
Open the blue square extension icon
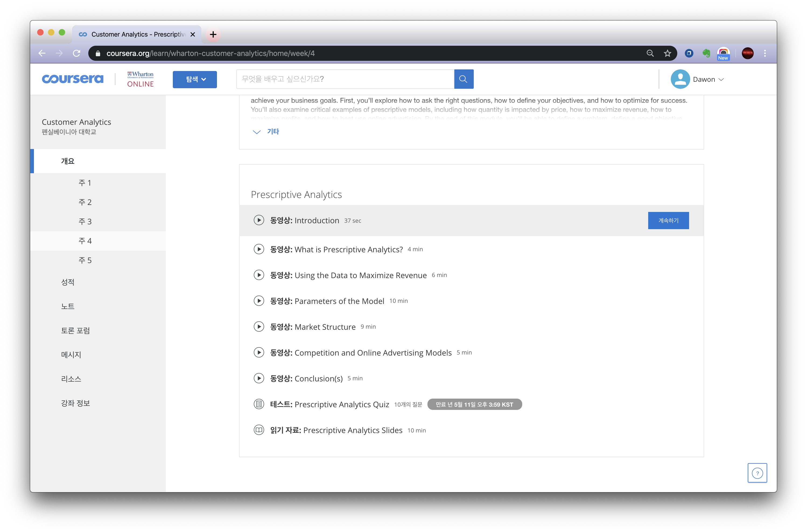689,53
